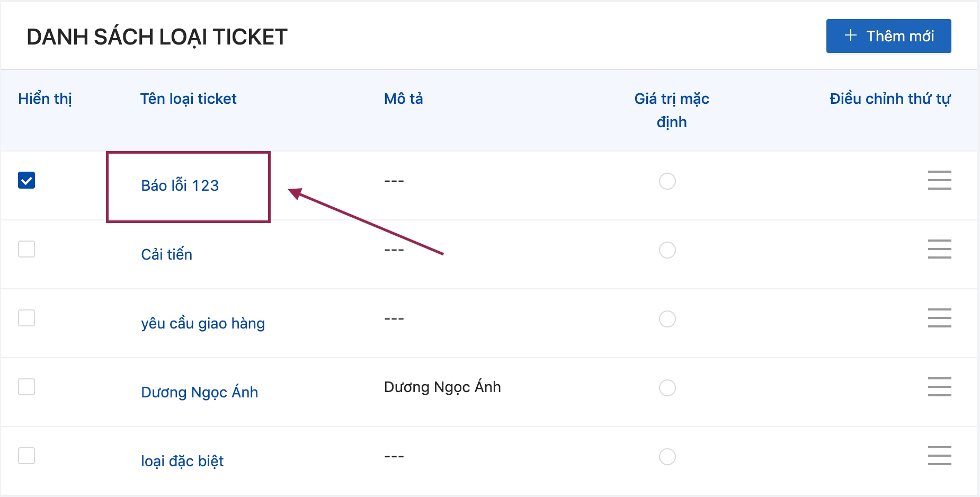Set Báo lỗi 123 as default value

(667, 181)
